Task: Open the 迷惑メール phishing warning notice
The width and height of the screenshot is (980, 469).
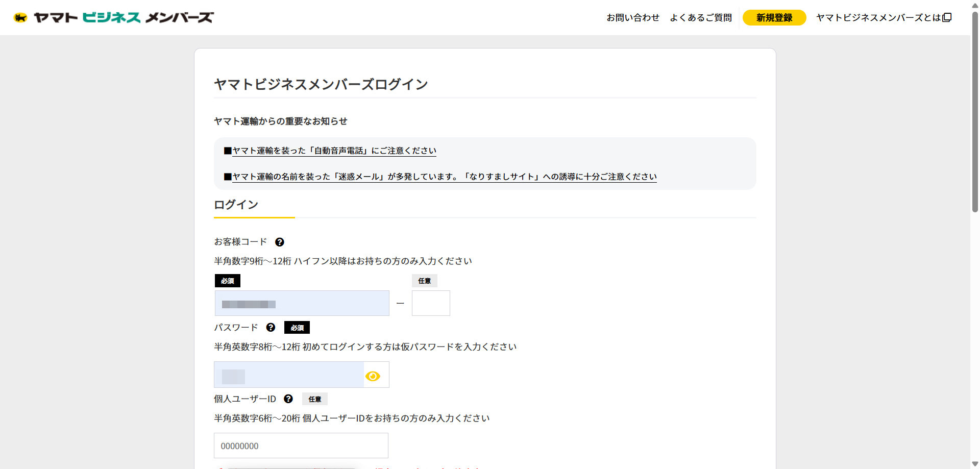Action: coord(445,177)
